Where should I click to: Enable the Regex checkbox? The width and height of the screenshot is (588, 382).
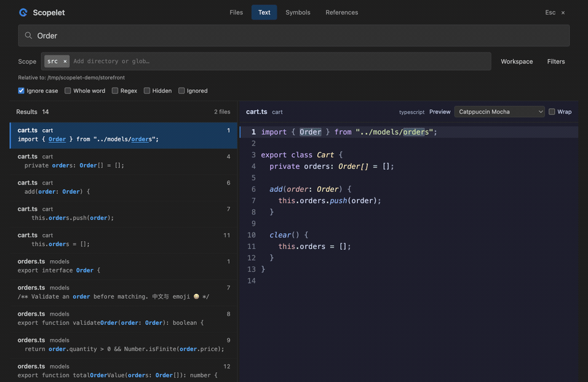point(115,90)
